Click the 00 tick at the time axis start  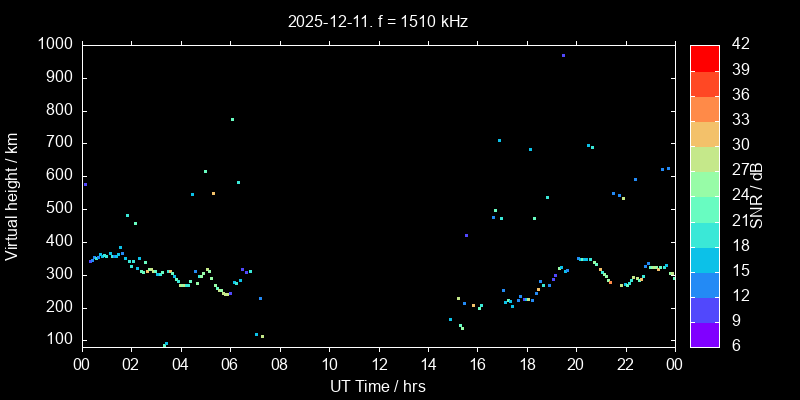pos(81,365)
